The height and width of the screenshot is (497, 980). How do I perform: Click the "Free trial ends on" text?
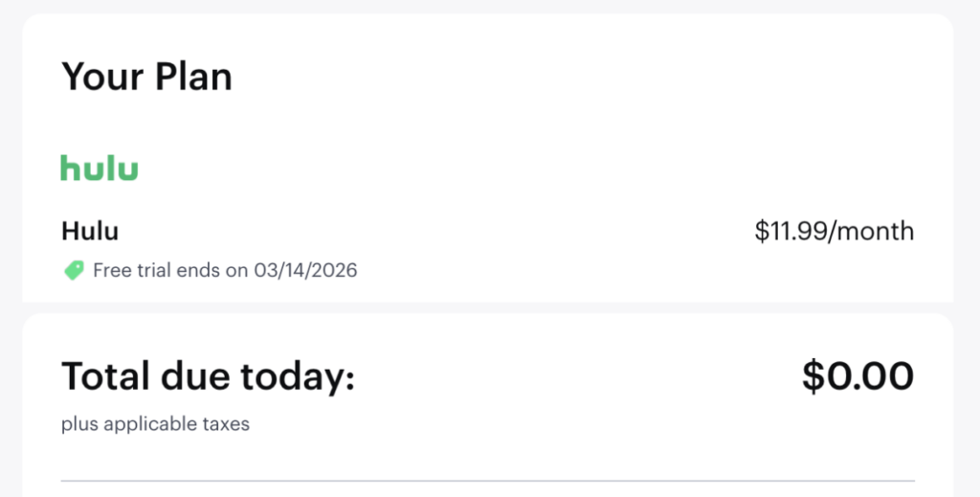(170, 271)
